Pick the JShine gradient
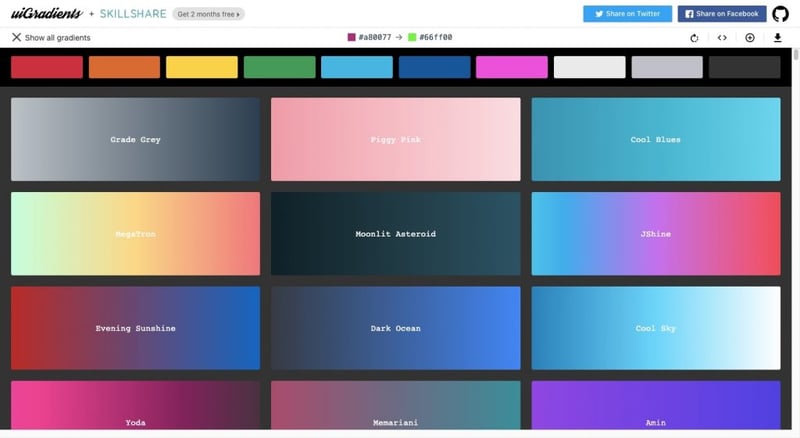The height and width of the screenshot is (438, 800). 656,234
